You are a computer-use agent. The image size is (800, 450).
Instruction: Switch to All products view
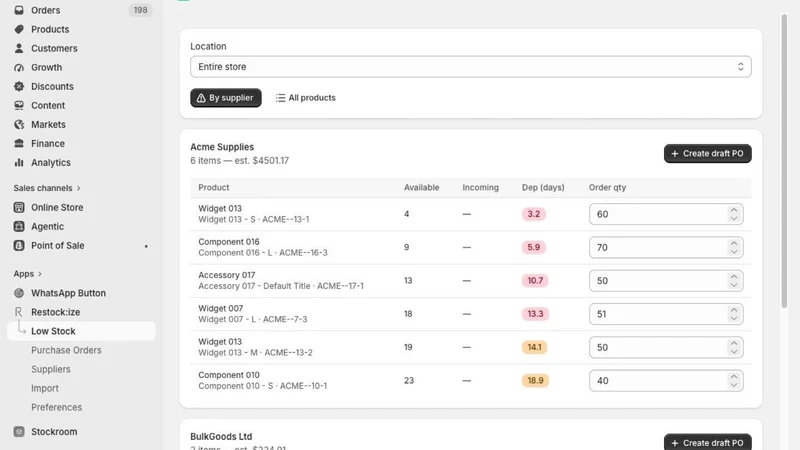[306, 98]
